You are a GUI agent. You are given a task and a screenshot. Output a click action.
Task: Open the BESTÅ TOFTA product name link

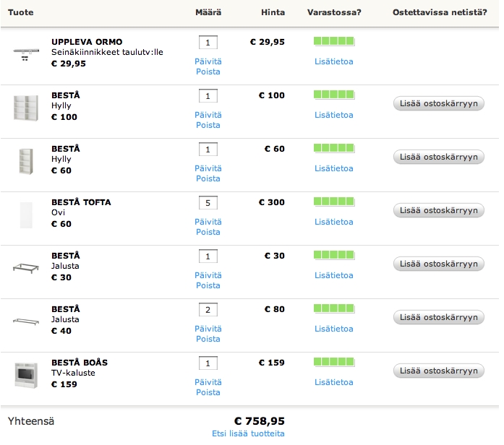(x=81, y=202)
